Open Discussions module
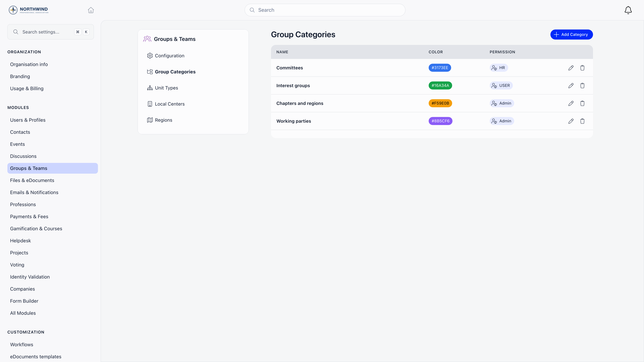Viewport: 644px width, 362px height. coord(23,156)
